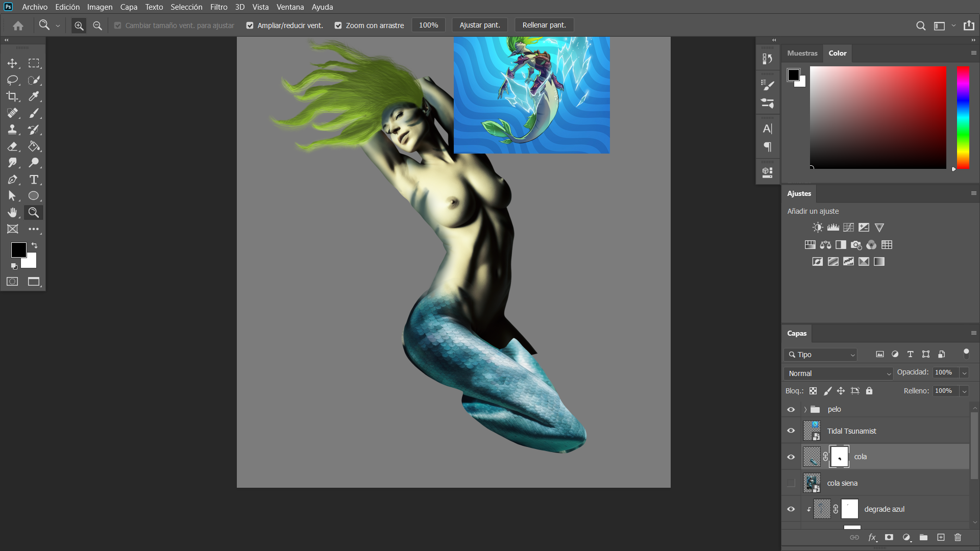Select the Eyedropper tool
The height and width of the screenshot is (551, 980).
34,96
